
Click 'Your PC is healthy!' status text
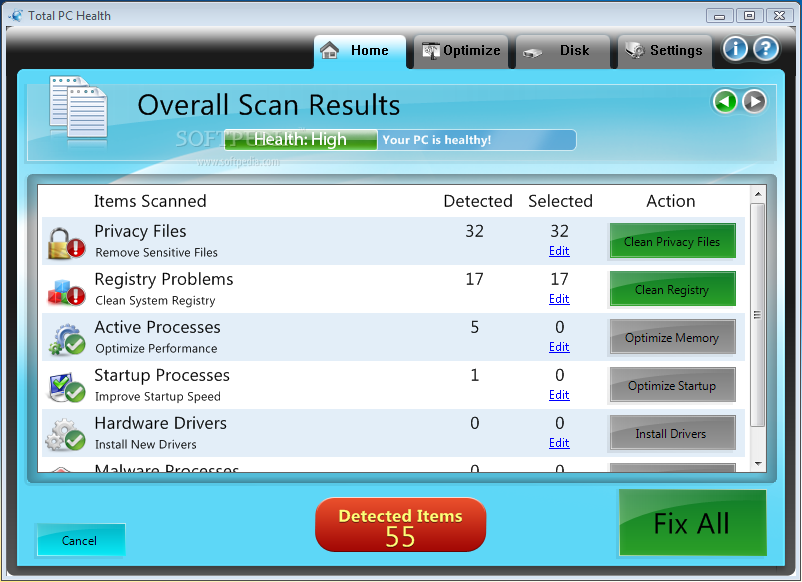pyautogui.click(x=437, y=140)
